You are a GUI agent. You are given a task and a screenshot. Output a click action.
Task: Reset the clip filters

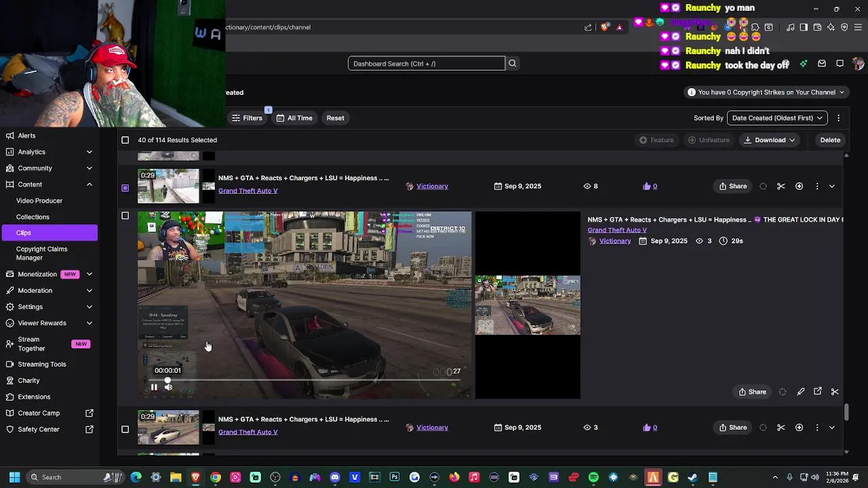335,118
